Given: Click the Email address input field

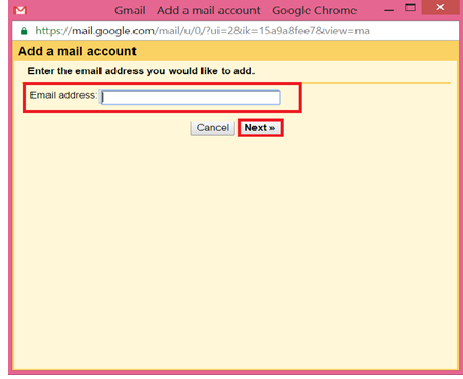Looking at the screenshot, I should [190, 97].
